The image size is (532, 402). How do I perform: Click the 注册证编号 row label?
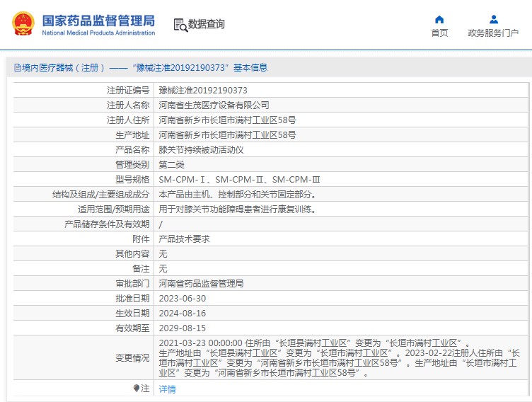[128, 91]
